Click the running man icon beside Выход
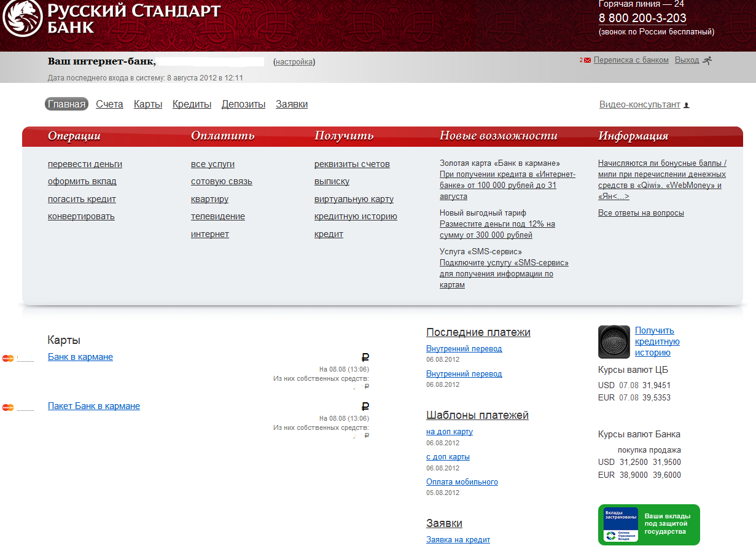Viewport: 756px width, 546px height. tap(707, 60)
